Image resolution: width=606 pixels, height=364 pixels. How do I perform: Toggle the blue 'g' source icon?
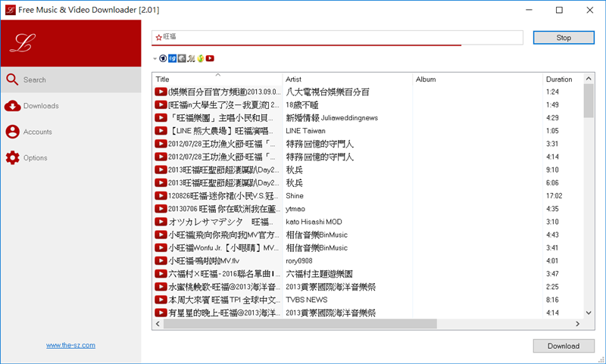pos(173,58)
